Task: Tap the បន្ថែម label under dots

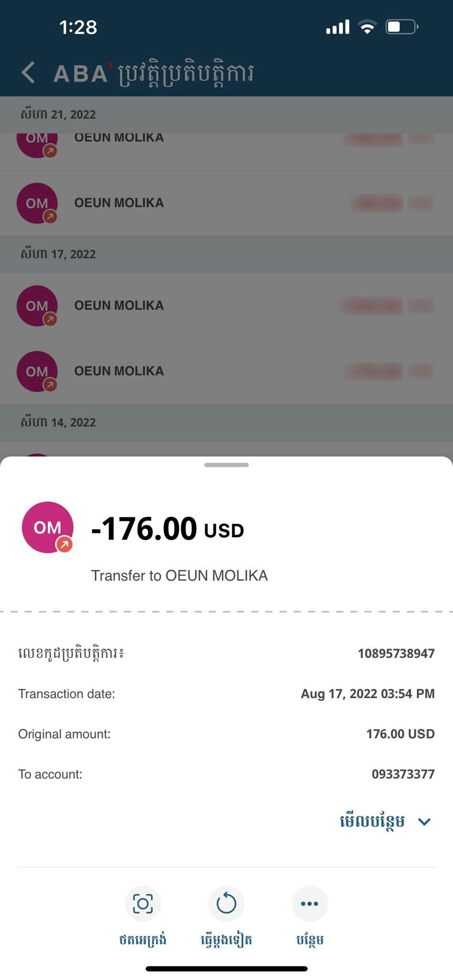Action: 310,940
